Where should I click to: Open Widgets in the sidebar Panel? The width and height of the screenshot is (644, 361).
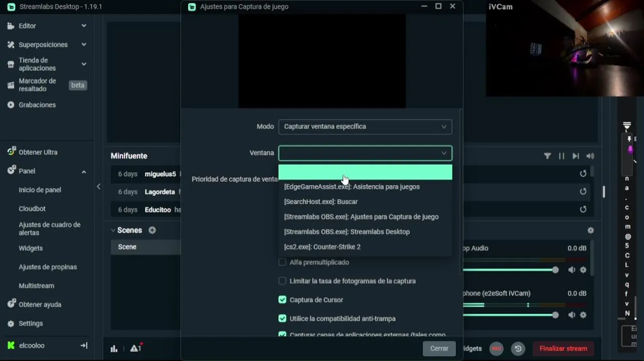tap(31, 248)
